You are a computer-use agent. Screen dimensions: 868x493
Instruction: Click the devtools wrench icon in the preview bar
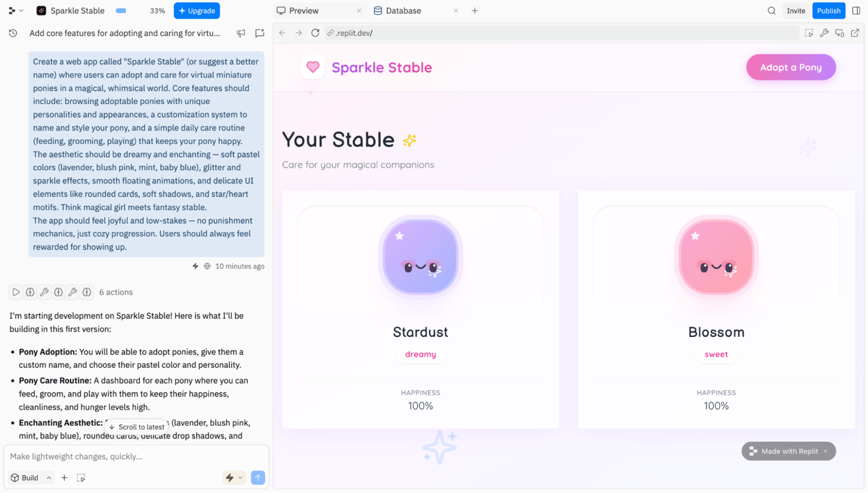coord(824,33)
